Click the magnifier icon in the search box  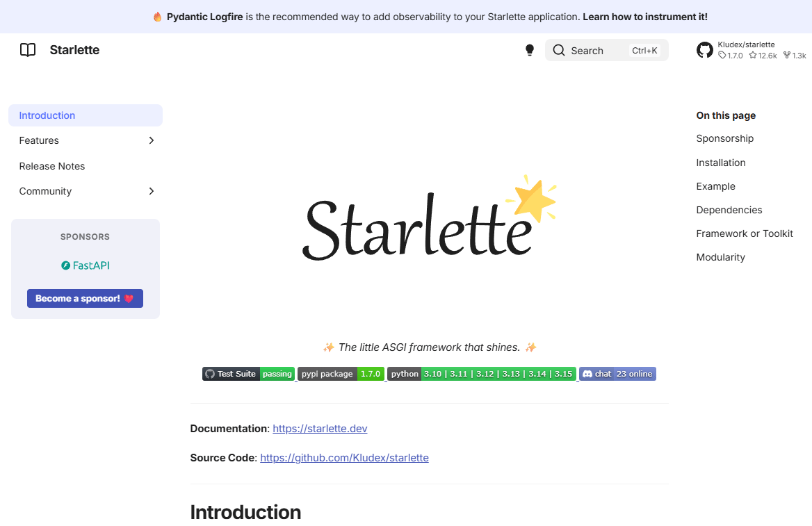tap(559, 50)
